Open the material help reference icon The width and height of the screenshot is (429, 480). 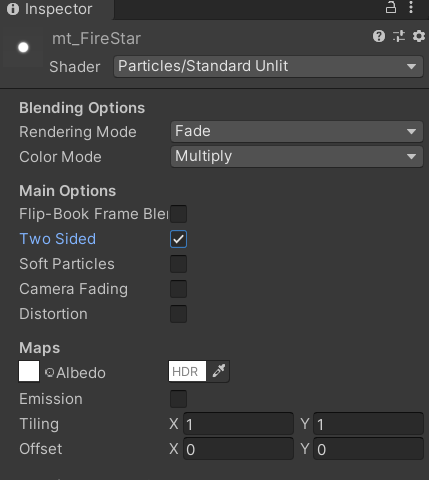pyautogui.click(x=379, y=36)
